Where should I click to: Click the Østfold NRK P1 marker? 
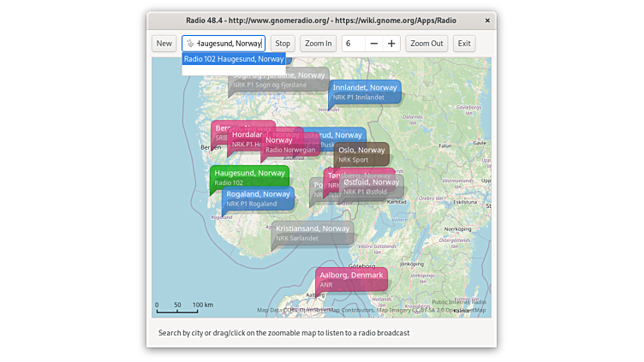pyautogui.click(x=372, y=187)
